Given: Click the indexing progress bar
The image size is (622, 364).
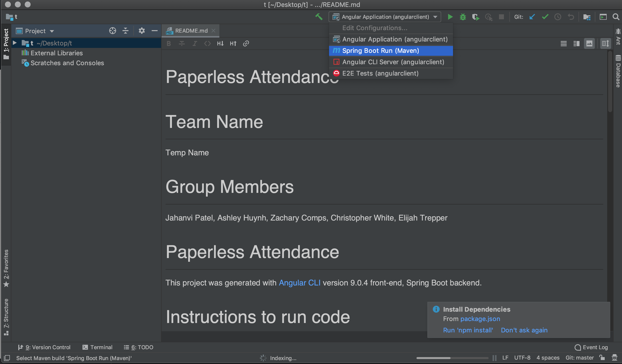Looking at the screenshot, I should pos(452,358).
